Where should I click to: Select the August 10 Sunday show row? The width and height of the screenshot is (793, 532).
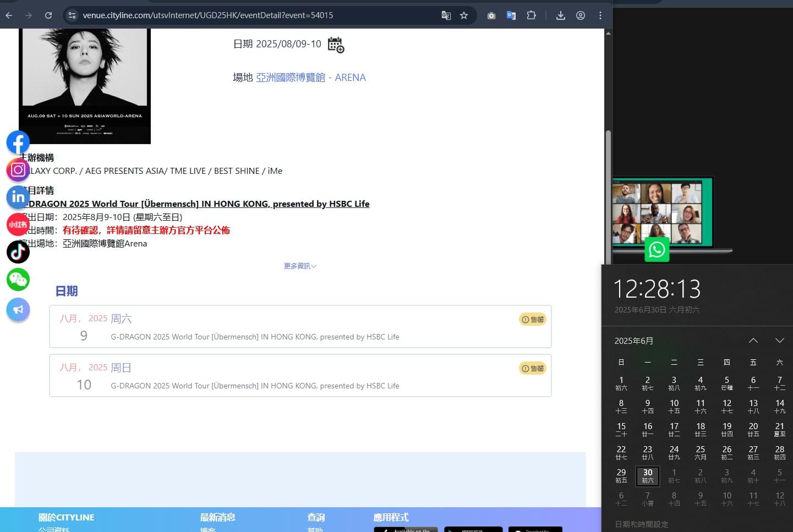point(300,376)
